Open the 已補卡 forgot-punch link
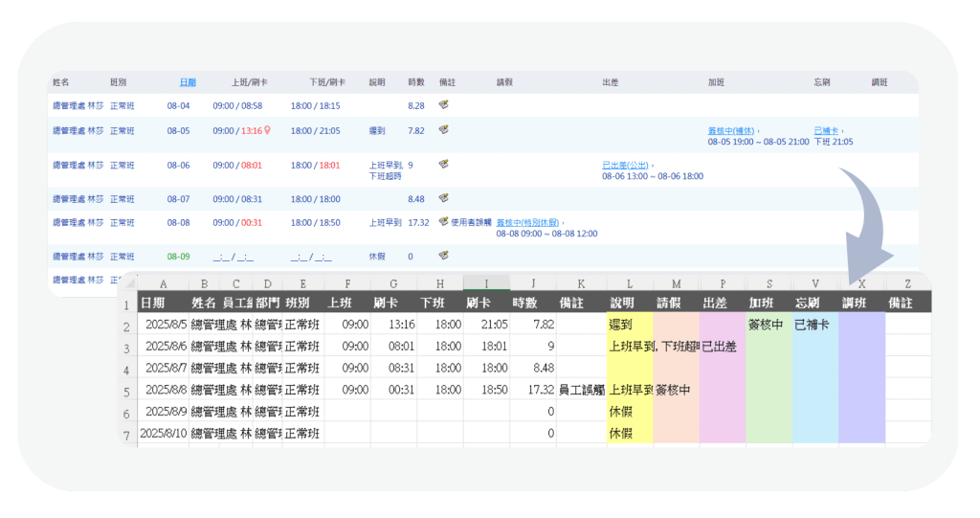The height and width of the screenshot is (518, 980). tap(828, 130)
